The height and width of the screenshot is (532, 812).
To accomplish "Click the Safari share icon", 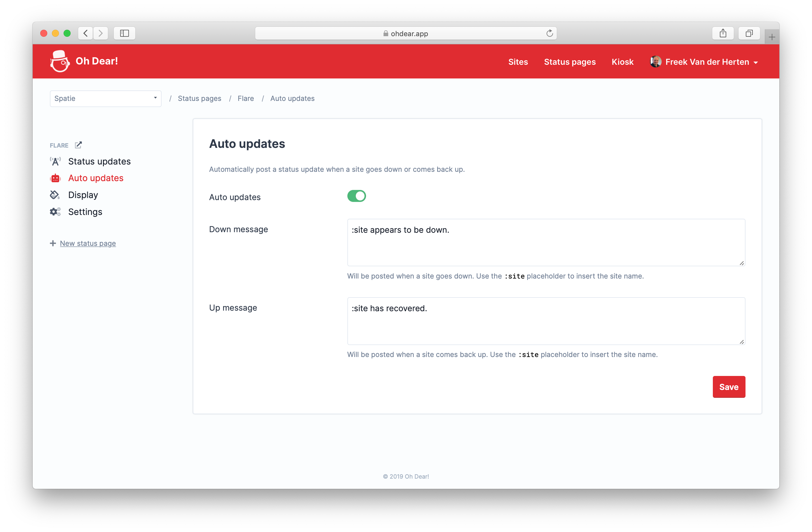I will coord(723,34).
